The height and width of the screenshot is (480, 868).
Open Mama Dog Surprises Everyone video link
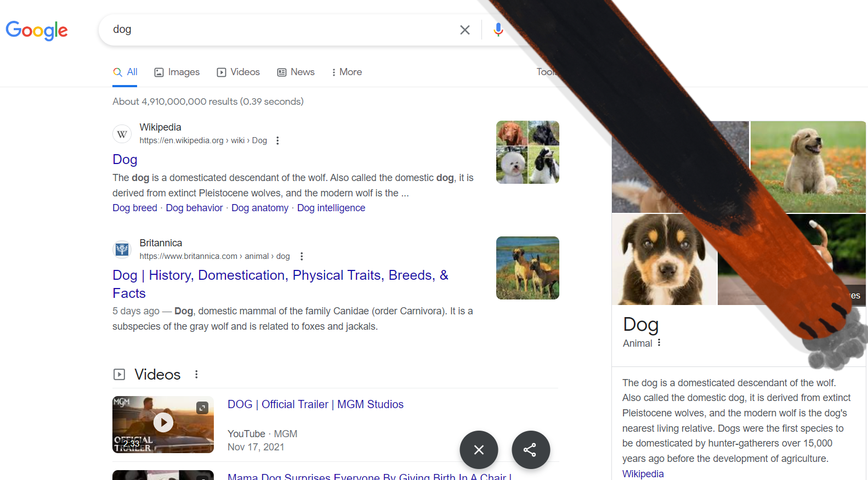click(370, 476)
